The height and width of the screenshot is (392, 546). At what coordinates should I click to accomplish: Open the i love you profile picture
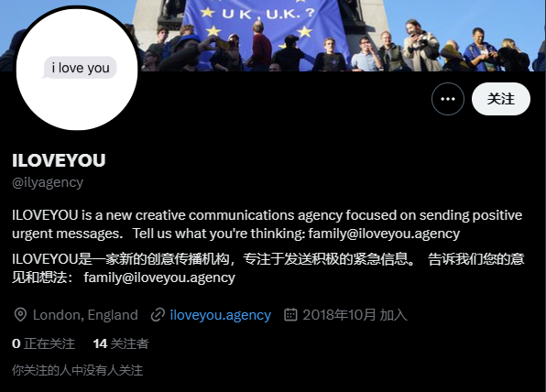(78, 70)
